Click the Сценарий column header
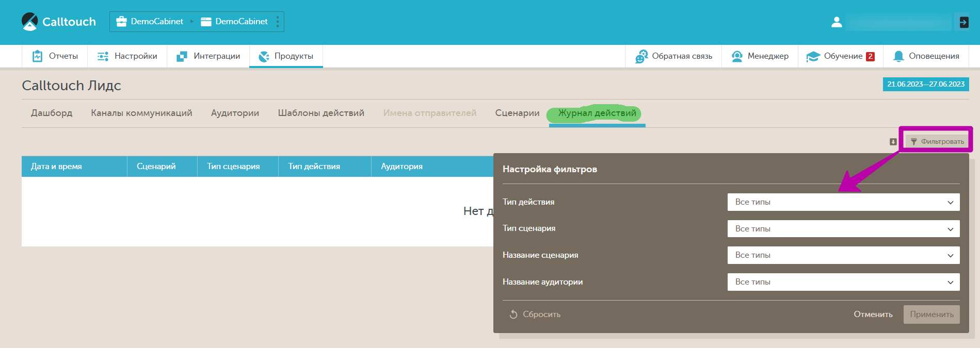This screenshot has width=980, height=348. point(162,167)
